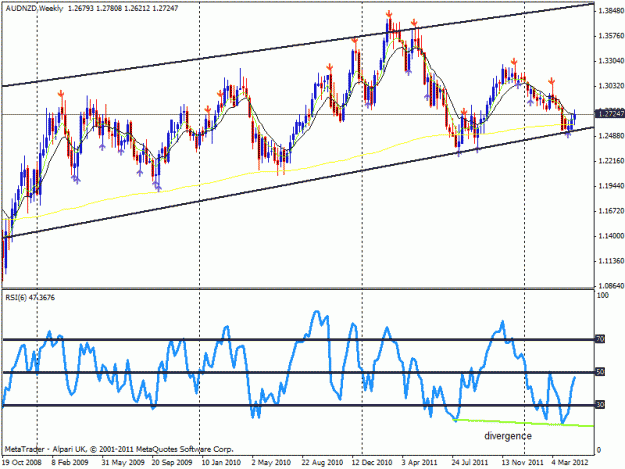This screenshot has width=625, height=469.
Task: Click the 31 May 2009 date label
Action: click(123, 462)
